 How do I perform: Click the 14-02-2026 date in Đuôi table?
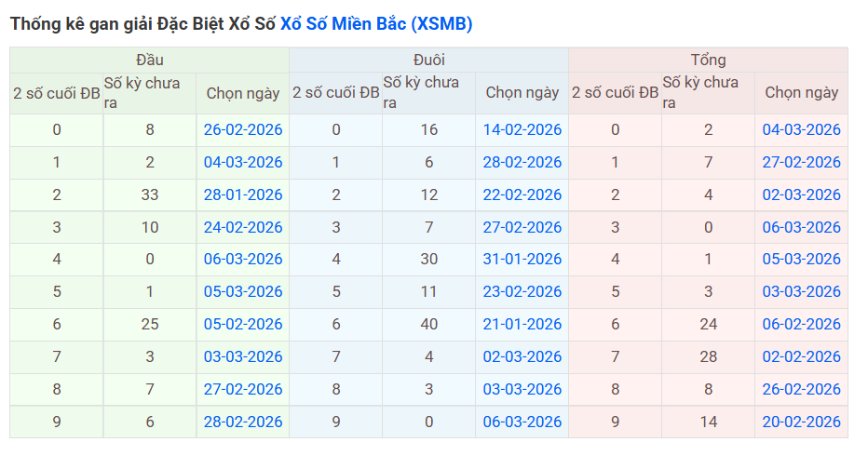(x=522, y=129)
